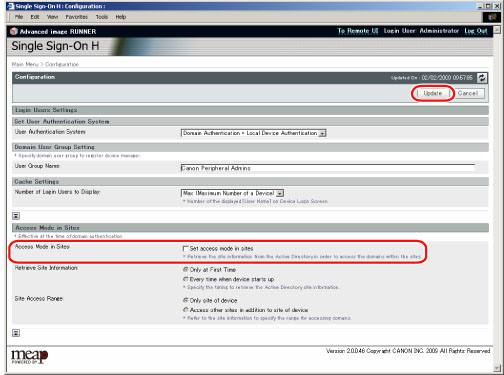The width and height of the screenshot is (504, 375).
Task: Open the View menu
Action: pos(53,17)
